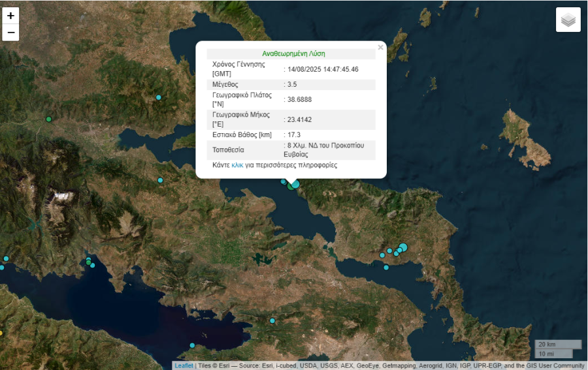This screenshot has height=370, width=588.
Task: Select the green marker on the gulf's north shore
Action: pos(88,262)
